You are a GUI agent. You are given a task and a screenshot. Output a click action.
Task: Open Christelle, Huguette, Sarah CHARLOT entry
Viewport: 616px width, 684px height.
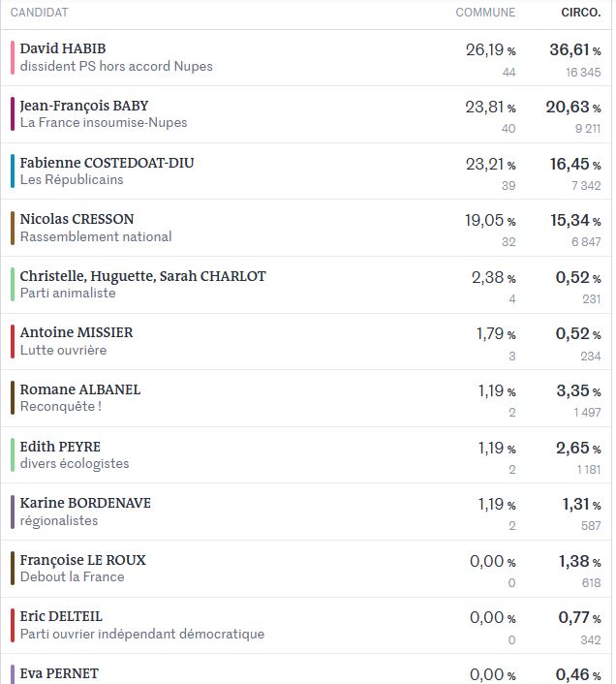[306, 285]
